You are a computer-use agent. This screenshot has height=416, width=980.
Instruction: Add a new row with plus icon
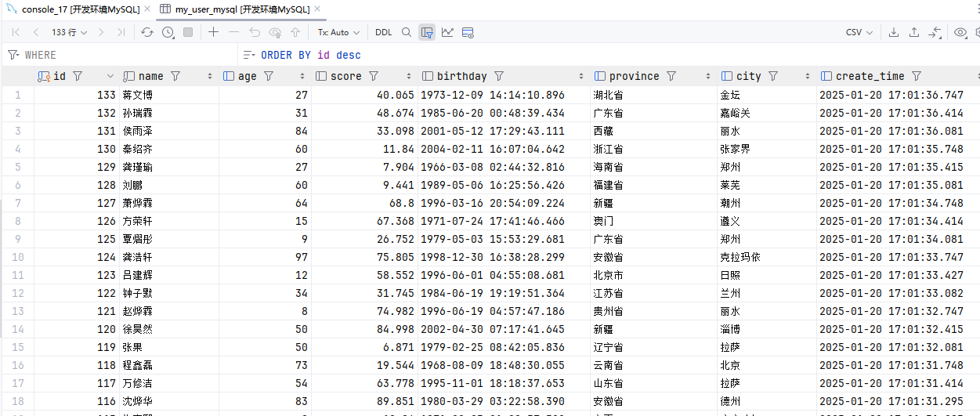[x=213, y=32]
